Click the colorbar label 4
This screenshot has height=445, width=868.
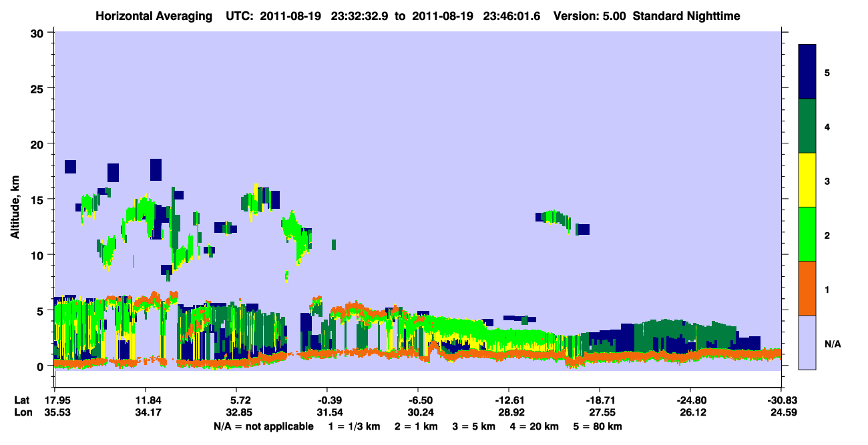tap(827, 127)
